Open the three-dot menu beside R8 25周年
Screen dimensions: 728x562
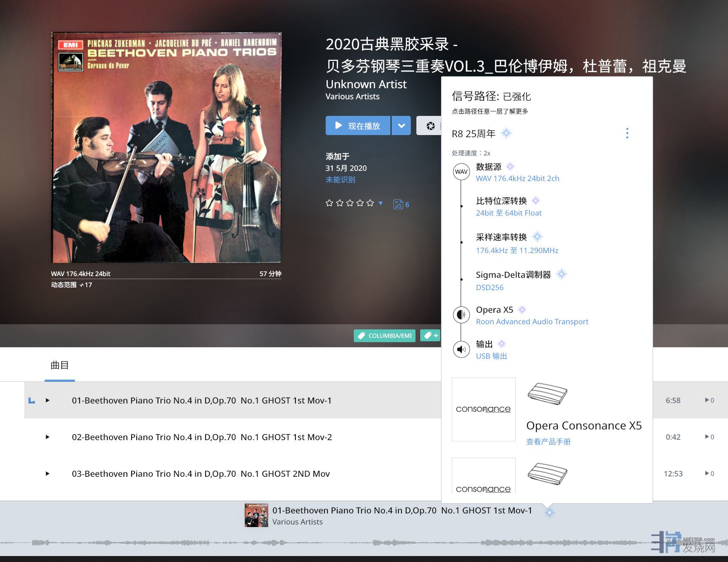click(627, 133)
